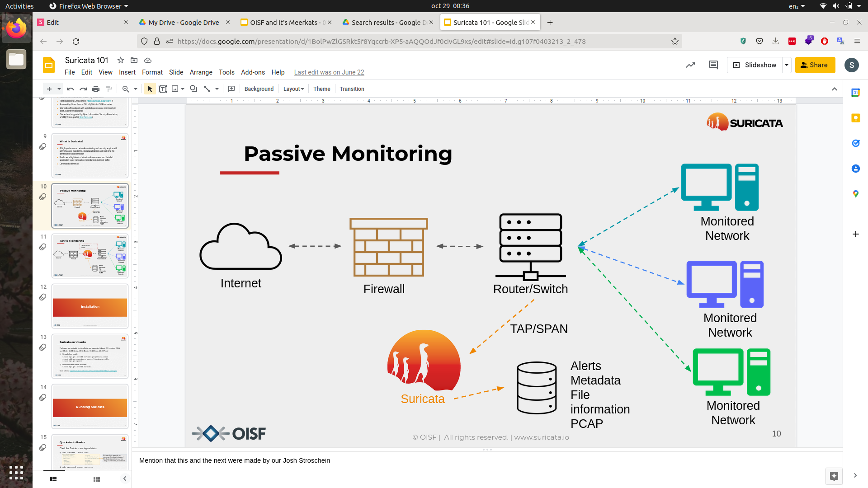Screen dimensions: 868x488
Task: Star the Suricata 101 presentation
Action: click(121, 60)
